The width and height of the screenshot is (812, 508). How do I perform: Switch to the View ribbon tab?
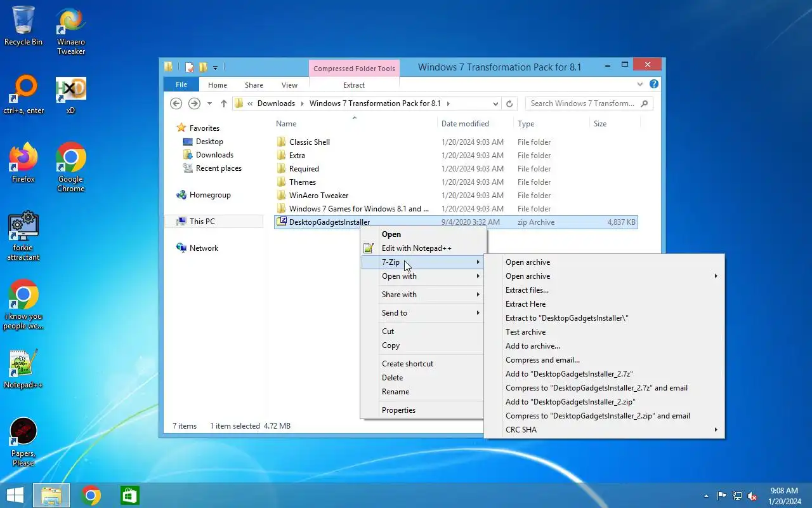tap(289, 85)
